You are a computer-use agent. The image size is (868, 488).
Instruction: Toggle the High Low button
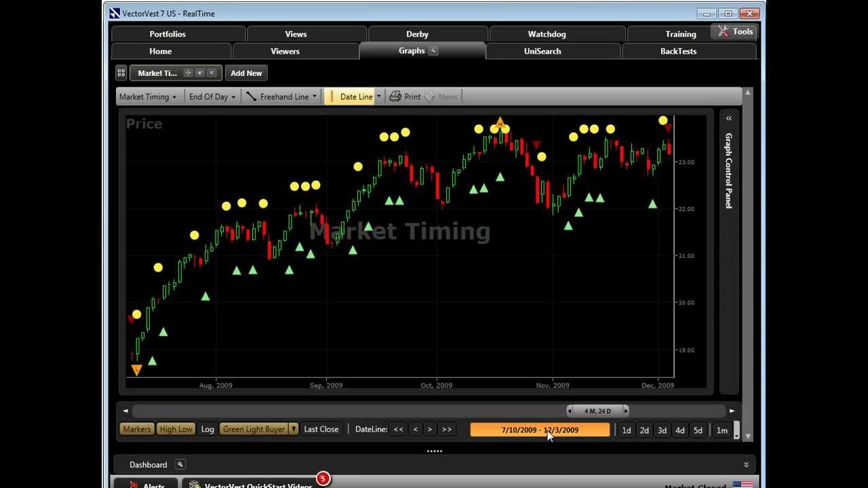(x=176, y=429)
